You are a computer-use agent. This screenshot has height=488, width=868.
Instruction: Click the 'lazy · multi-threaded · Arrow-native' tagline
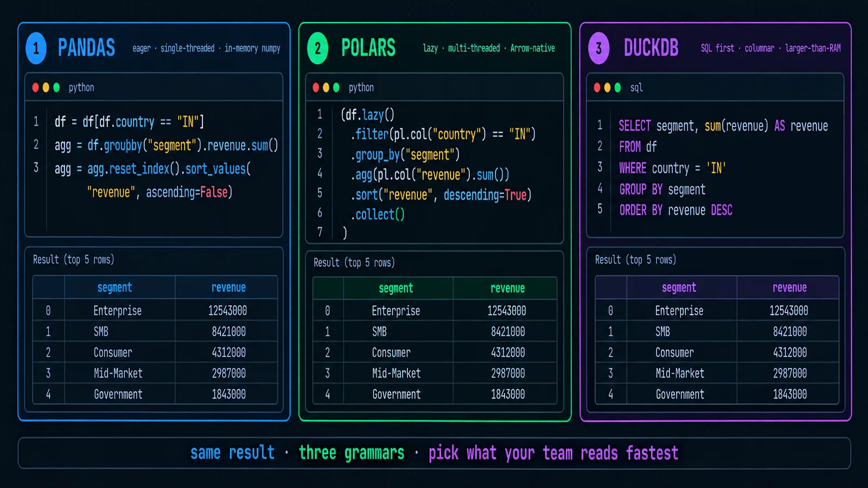[489, 48]
